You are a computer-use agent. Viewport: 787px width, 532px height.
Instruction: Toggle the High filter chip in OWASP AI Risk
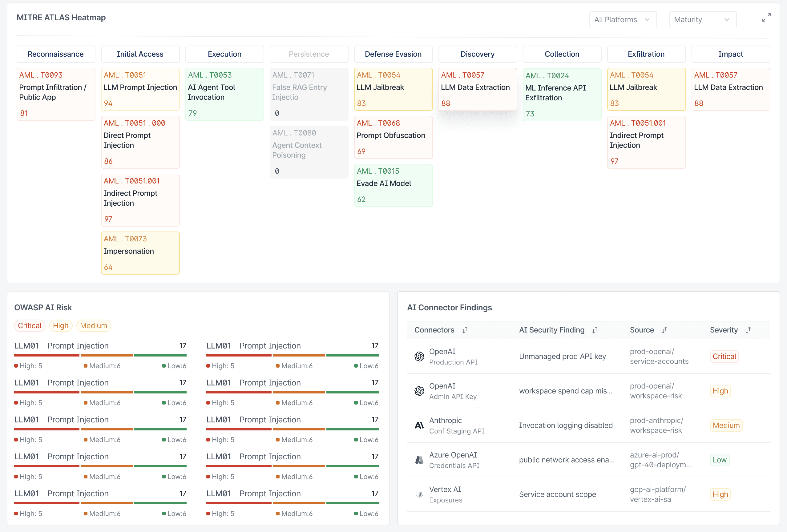tap(61, 326)
